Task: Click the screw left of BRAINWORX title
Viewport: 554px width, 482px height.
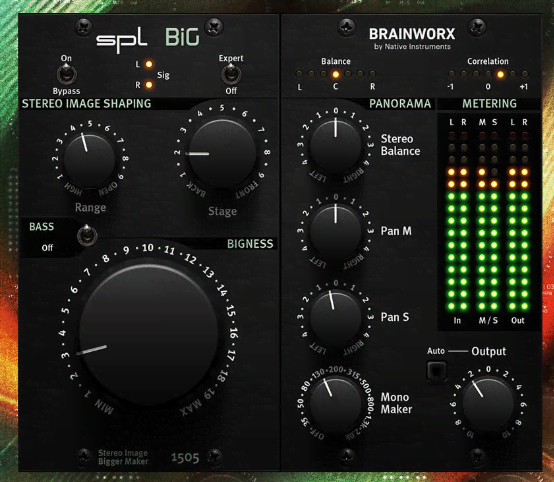Action: [346, 27]
